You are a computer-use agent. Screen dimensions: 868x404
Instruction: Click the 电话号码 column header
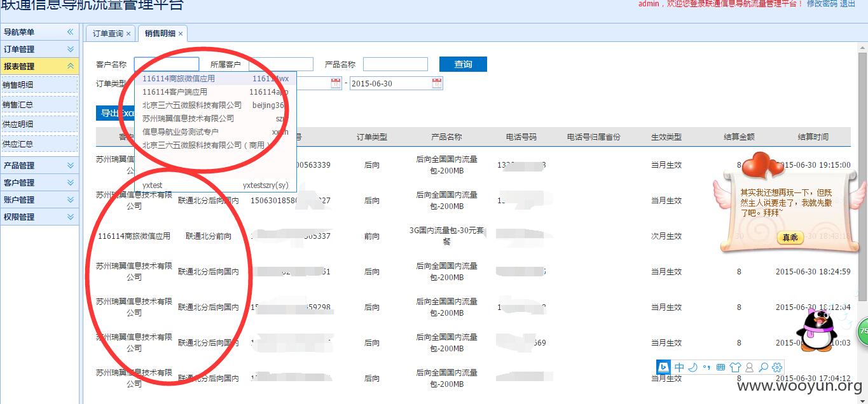coord(521,137)
